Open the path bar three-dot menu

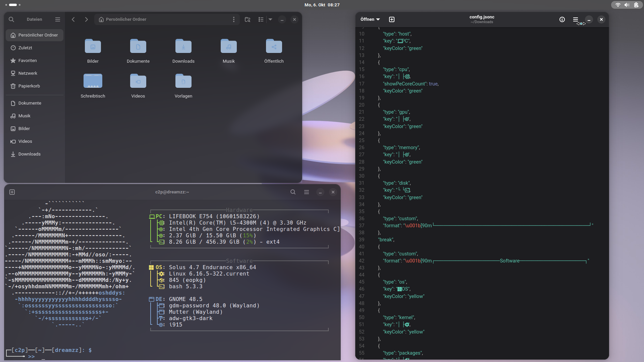click(234, 19)
